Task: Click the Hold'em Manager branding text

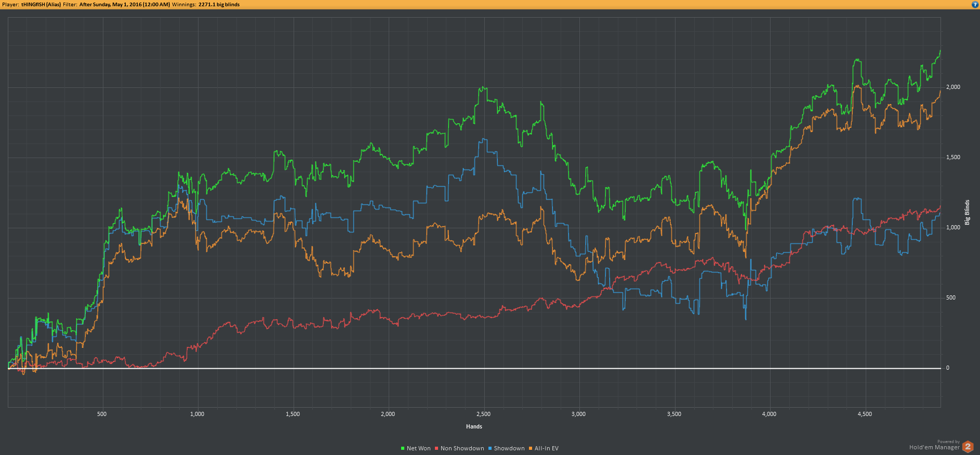Action: 934,447
